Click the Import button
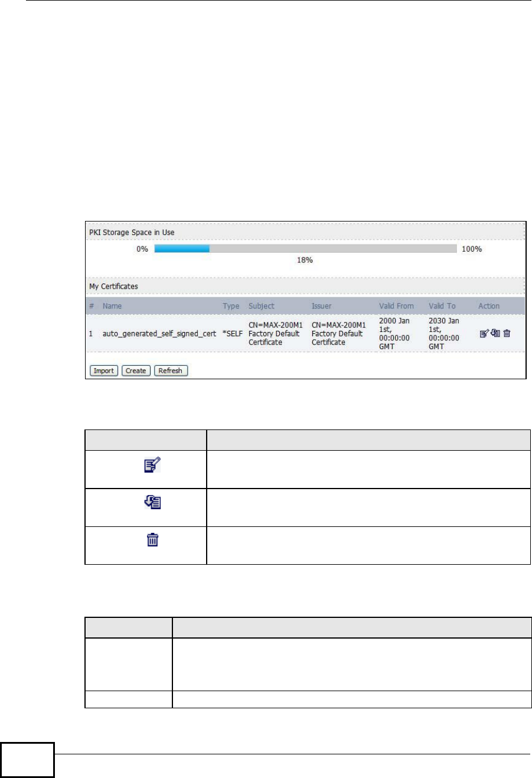The height and width of the screenshot is (778, 532). (x=104, y=371)
